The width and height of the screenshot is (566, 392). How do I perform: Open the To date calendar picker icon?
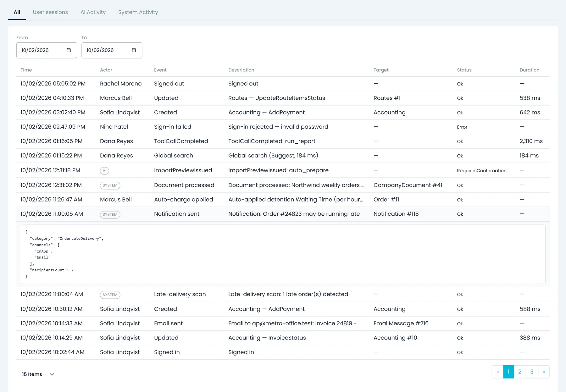point(134,50)
